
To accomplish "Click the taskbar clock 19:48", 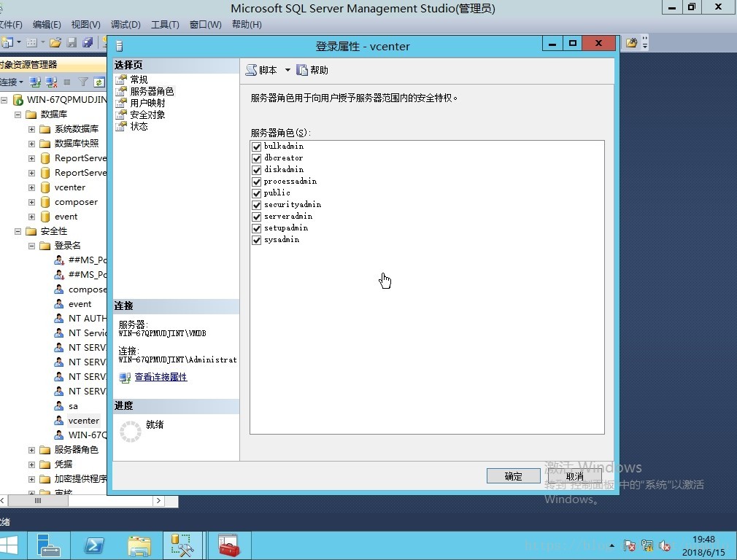I will [x=703, y=540].
